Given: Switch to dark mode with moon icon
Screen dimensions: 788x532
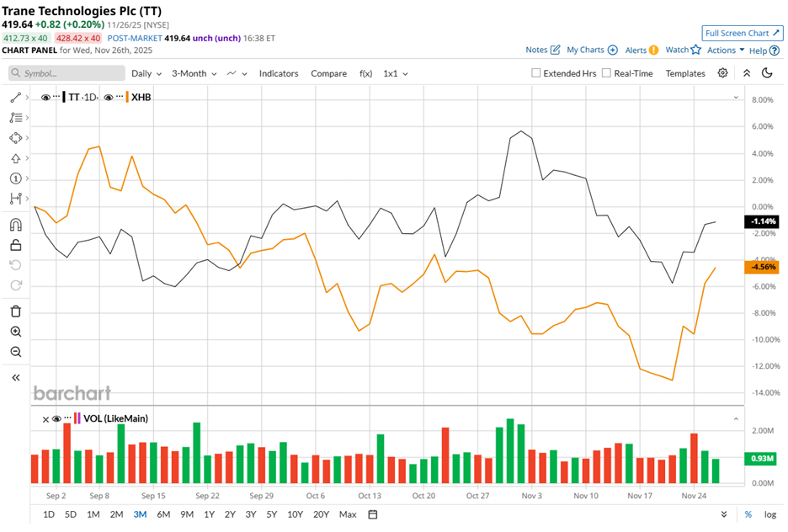Looking at the screenshot, I should click(x=767, y=73).
